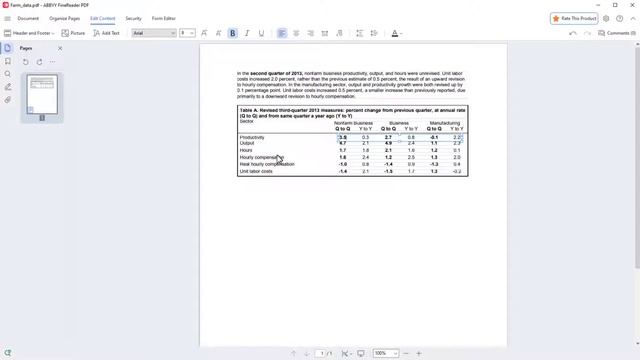640x360 pixels.
Task: Open the Search sidebar icon
Action: pyautogui.click(x=7, y=74)
